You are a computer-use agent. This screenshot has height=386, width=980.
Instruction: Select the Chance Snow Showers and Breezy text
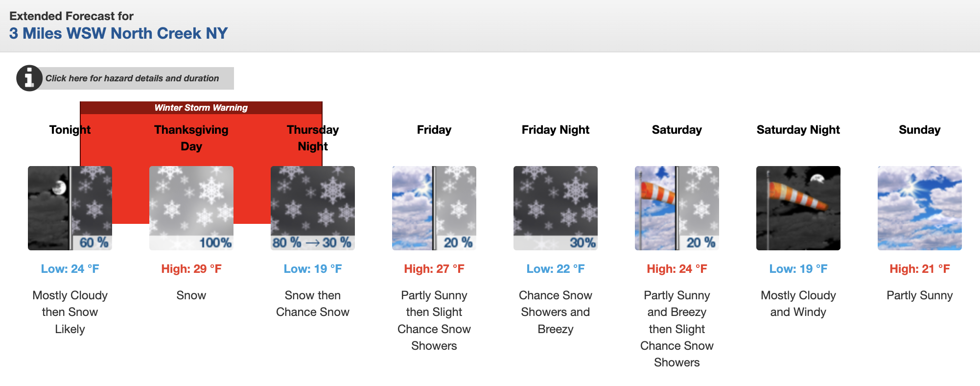click(x=555, y=312)
